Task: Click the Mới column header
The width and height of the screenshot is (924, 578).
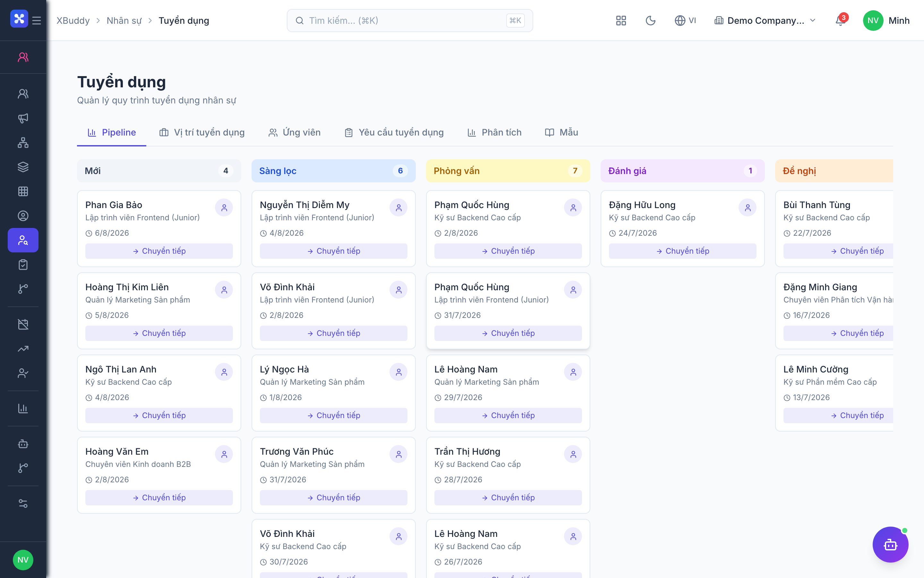Action: coord(159,171)
